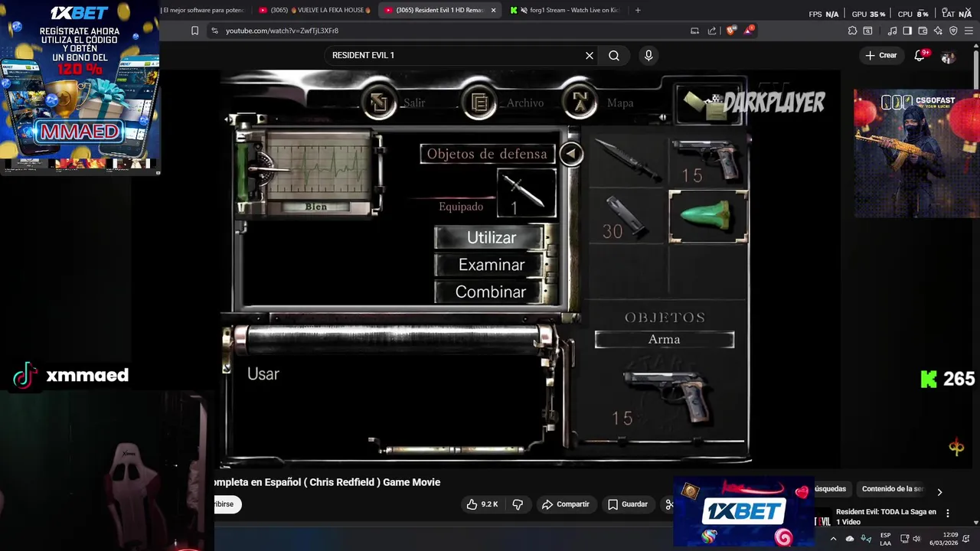Start voice search with the microphone icon
The image size is (980, 551).
648,55
